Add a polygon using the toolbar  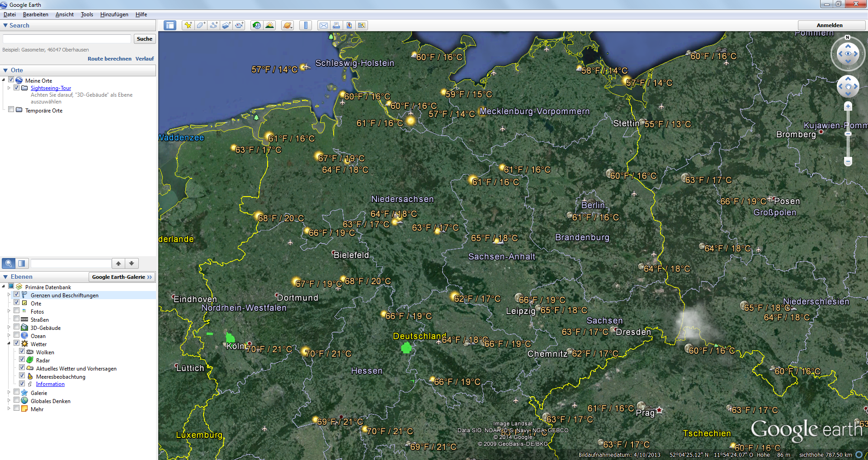pos(201,25)
